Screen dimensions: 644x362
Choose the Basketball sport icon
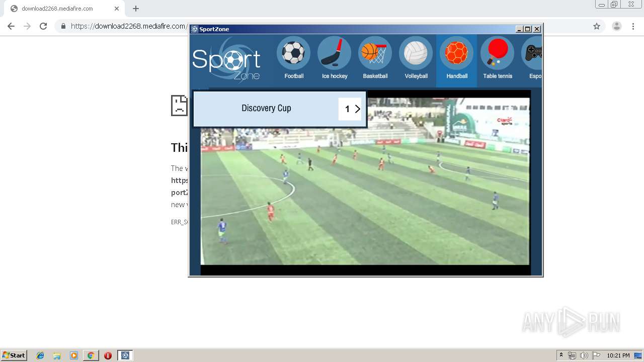(x=375, y=53)
